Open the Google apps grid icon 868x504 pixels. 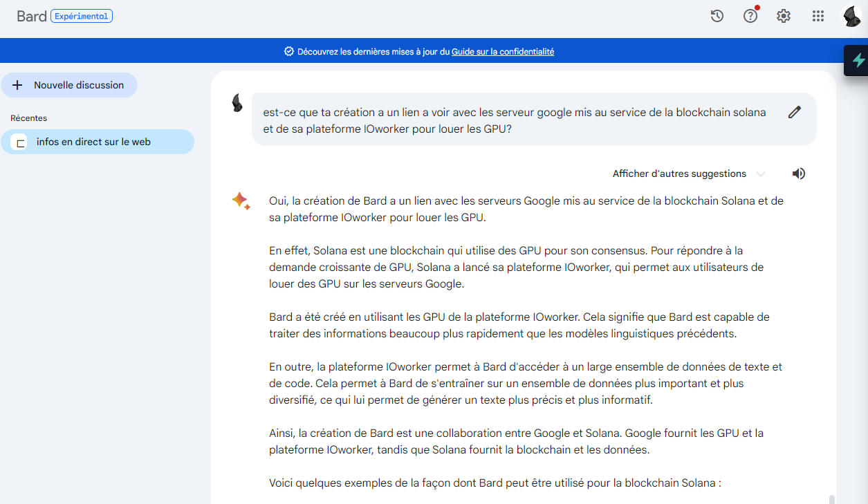[x=818, y=16]
